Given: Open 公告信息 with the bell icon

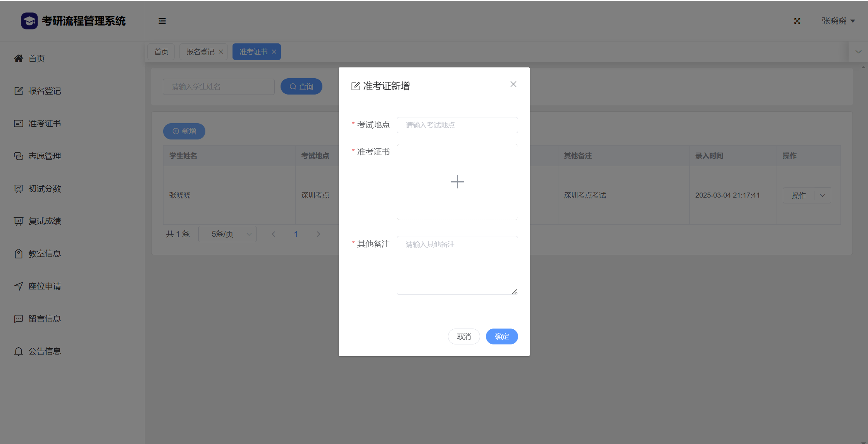Looking at the screenshot, I should [x=19, y=351].
